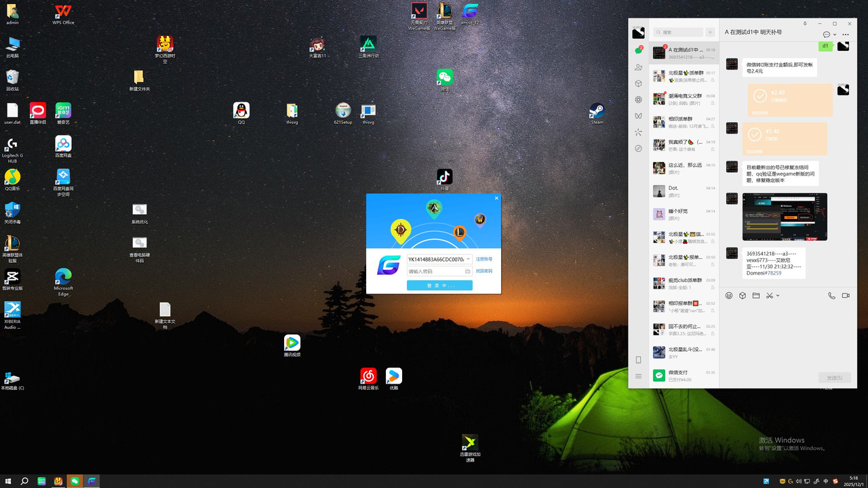This screenshot has width=868, height=488.
Task: Close the game accelerator login dialog
Action: (496, 198)
